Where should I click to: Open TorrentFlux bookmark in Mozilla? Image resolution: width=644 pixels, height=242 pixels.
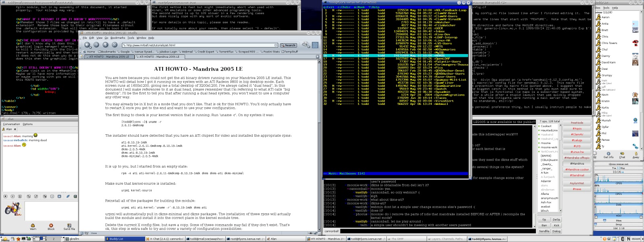tap(225, 52)
